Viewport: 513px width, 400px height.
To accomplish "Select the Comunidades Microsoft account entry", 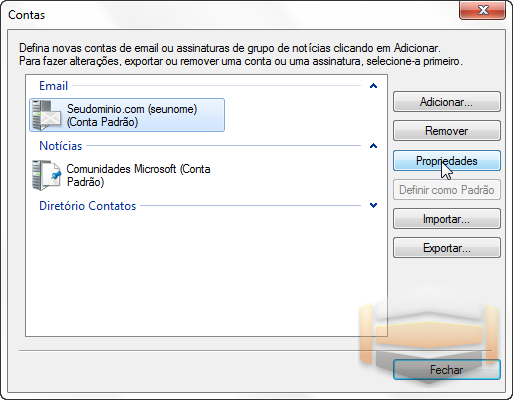I will click(x=122, y=175).
